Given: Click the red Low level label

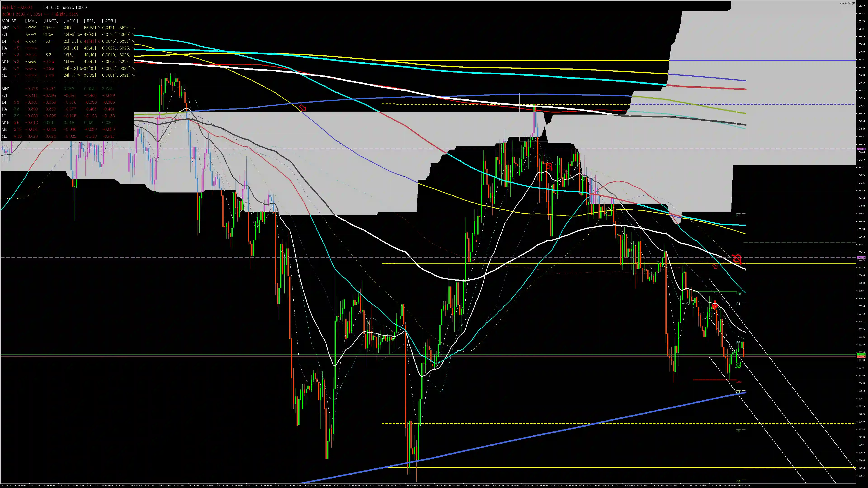Looking at the screenshot, I should pos(739,382).
